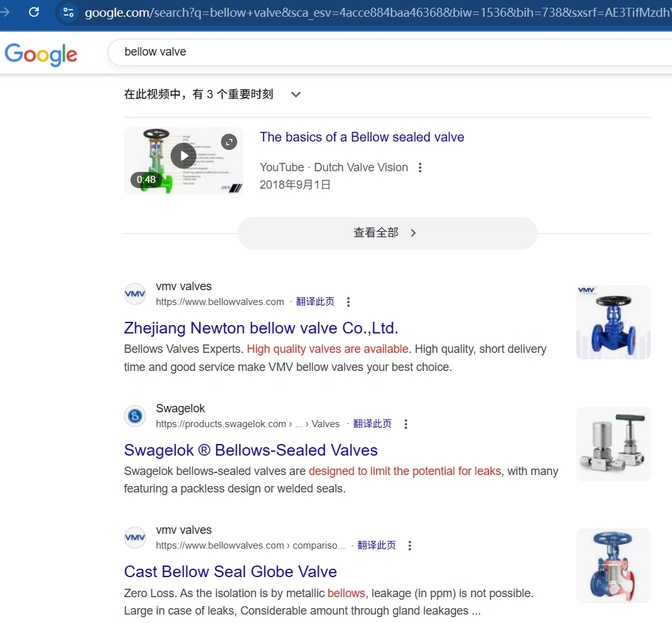Viewport: 672px width, 623px height.
Task: Click the Swagelok valves thumbnail image
Action: coord(613,444)
